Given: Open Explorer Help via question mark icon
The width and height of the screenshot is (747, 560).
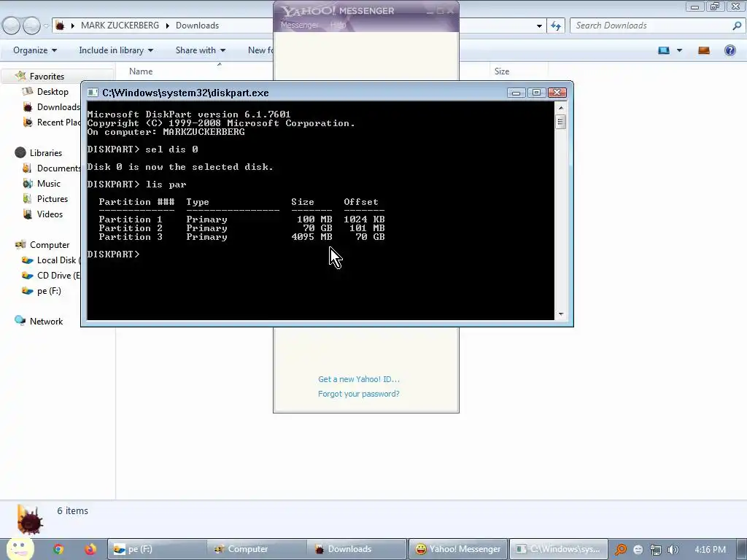Looking at the screenshot, I should (x=729, y=50).
